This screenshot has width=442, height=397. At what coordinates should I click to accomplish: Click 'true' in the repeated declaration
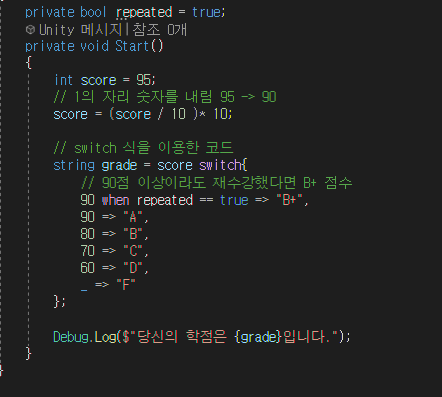[206, 12]
